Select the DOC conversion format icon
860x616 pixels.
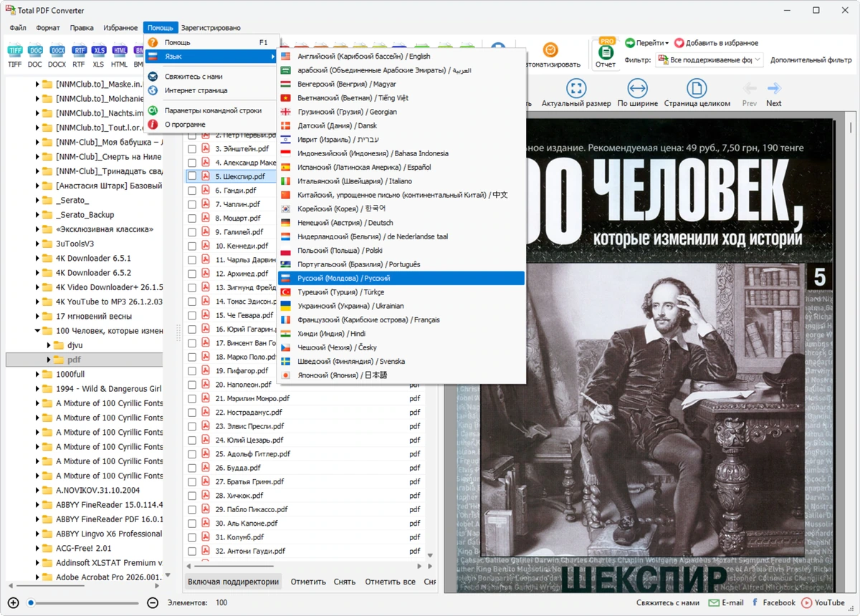[x=35, y=51]
